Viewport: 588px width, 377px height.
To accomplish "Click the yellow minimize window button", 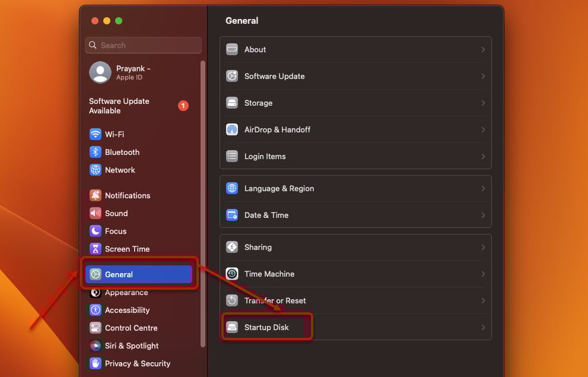I will coord(107,21).
